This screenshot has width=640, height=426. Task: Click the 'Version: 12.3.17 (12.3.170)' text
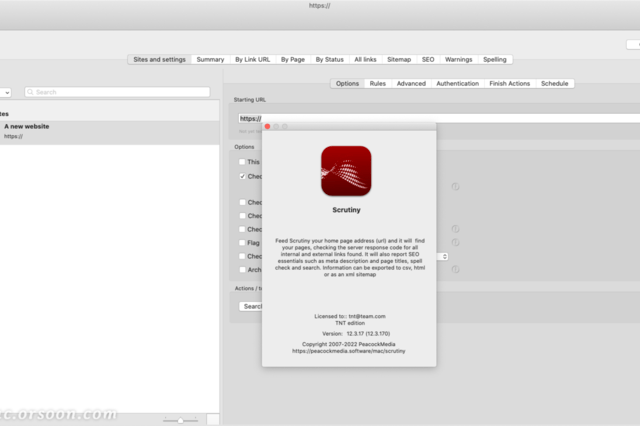[356, 333]
